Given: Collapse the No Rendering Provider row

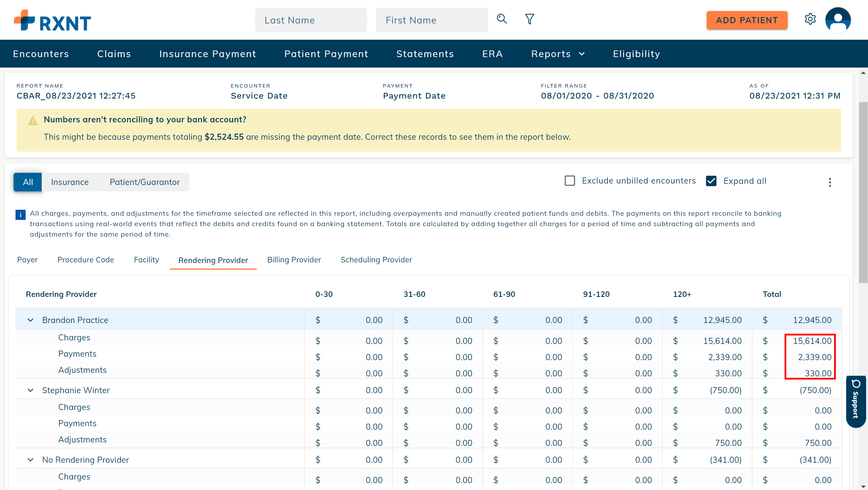Looking at the screenshot, I should pyautogui.click(x=30, y=460).
